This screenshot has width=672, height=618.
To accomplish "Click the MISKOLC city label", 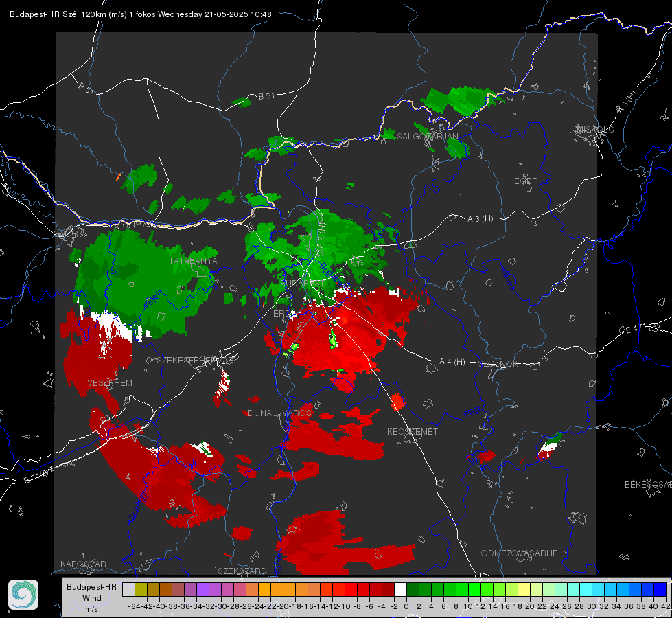I will tap(595, 130).
